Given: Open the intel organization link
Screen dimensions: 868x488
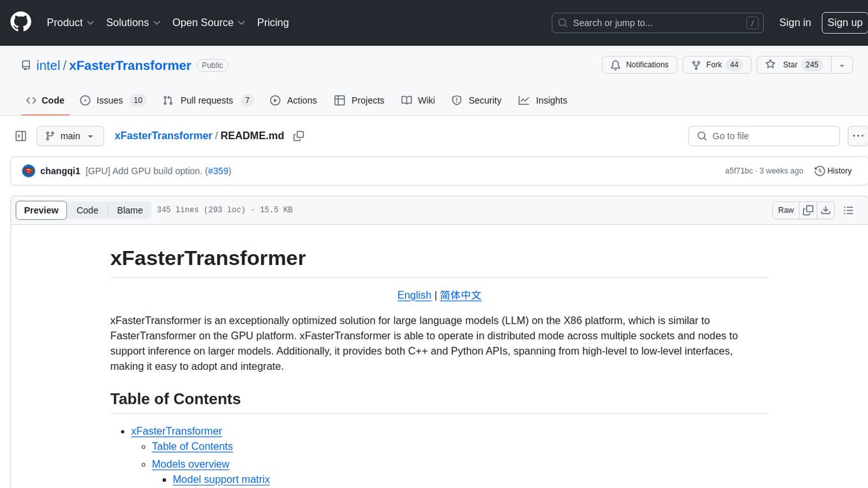Looking at the screenshot, I should pyautogui.click(x=48, y=65).
